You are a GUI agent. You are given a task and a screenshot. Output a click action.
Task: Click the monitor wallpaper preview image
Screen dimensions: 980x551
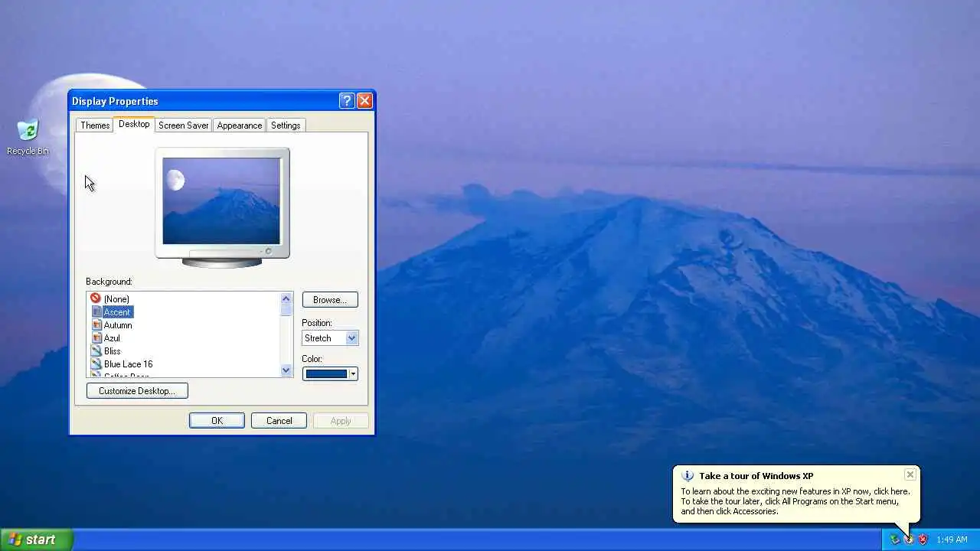[221, 201]
